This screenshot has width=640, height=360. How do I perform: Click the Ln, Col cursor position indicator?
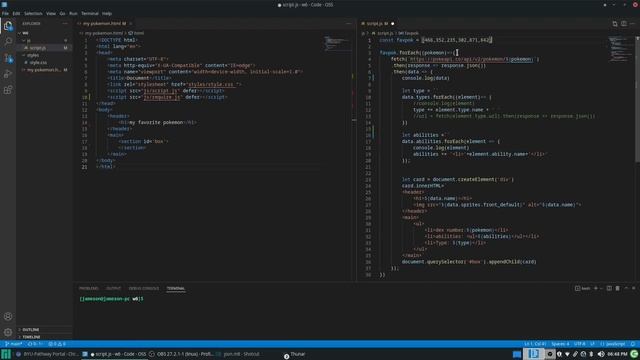pos(535,344)
